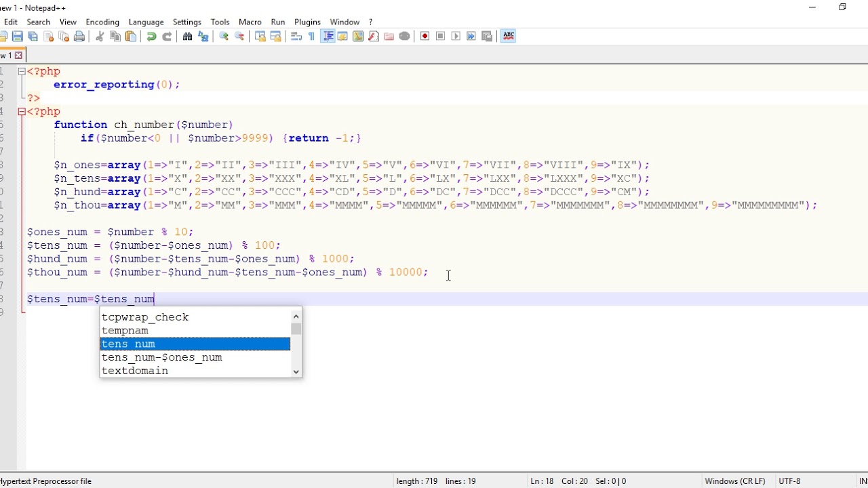This screenshot has width=868, height=488.
Task: Open the ? help menu
Action: tap(370, 22)
